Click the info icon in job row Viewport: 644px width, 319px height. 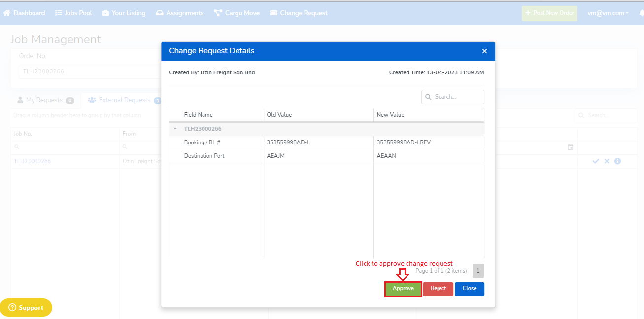pyautogui.click(x=617, y=161)
